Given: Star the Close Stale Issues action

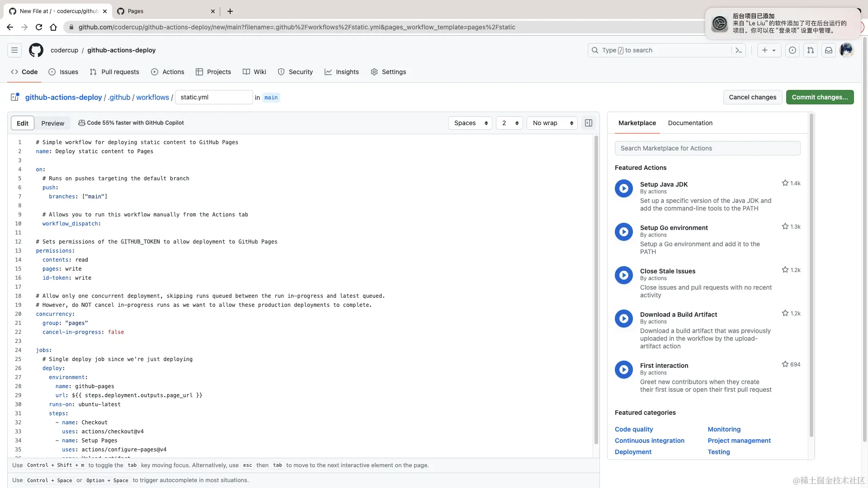Looking at the screenshot, I should [785, 270].
